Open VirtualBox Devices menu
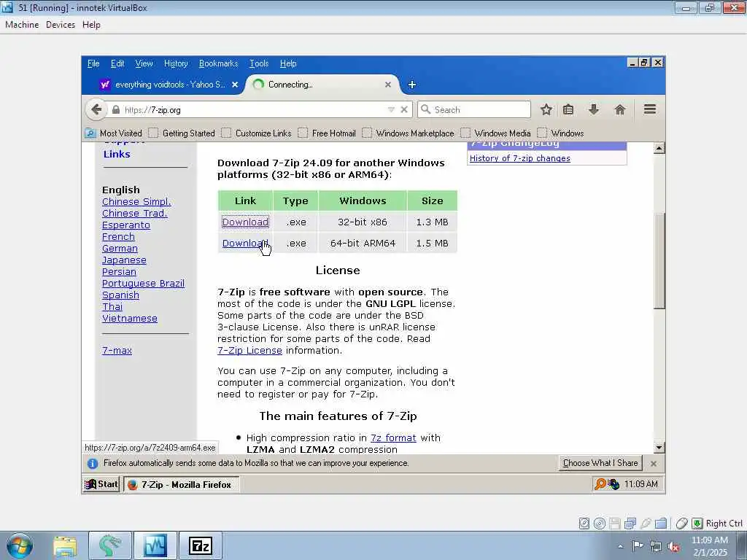Viewport: 747px width, 560px height. point(61,25)
